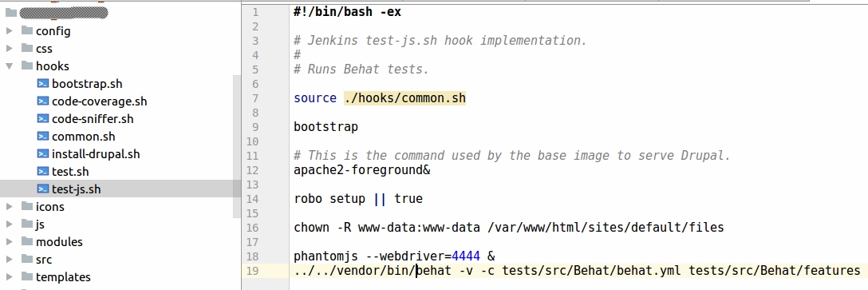The image size is (868, 290).
Task: Click the config folder icon
Action: click(x=26, y=30)
